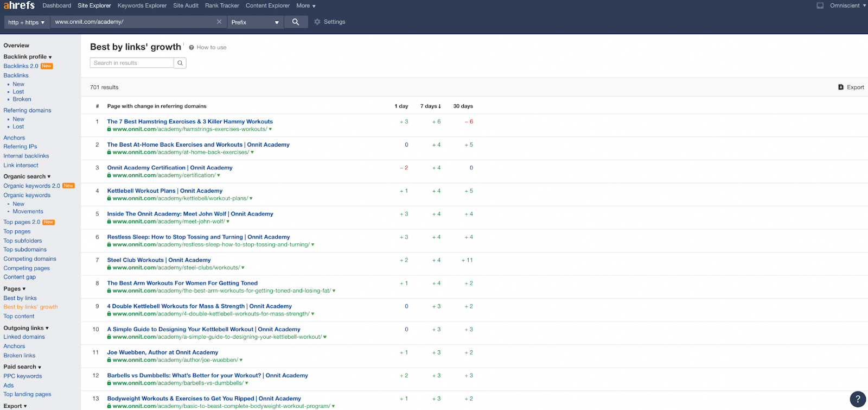Open Top landing pages in sidebar
This screenshot has width=868, height=410.
click(x=27, y=394)
